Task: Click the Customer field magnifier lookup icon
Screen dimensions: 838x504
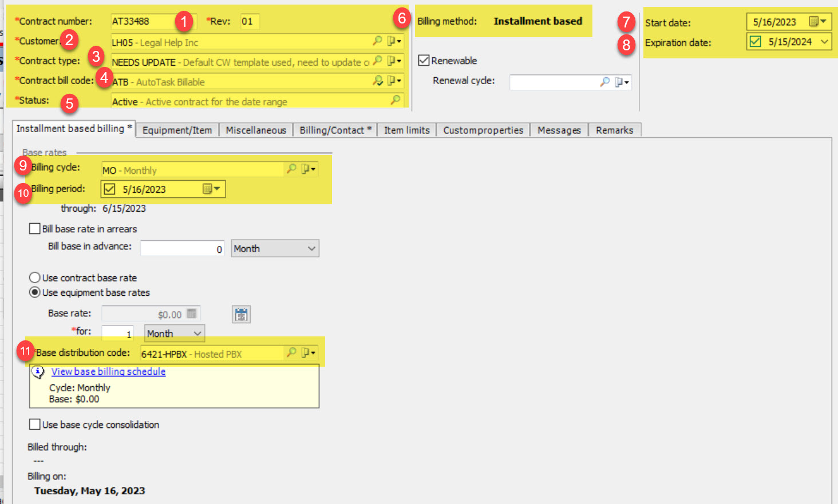Action: tap(377, 41)
